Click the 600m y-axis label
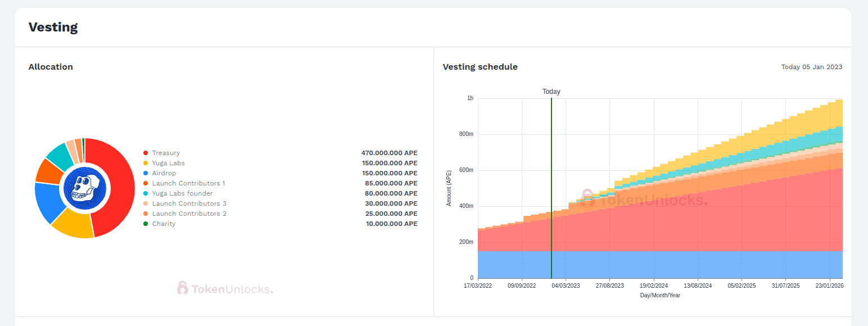868x326 pixels. coord(467,170)
